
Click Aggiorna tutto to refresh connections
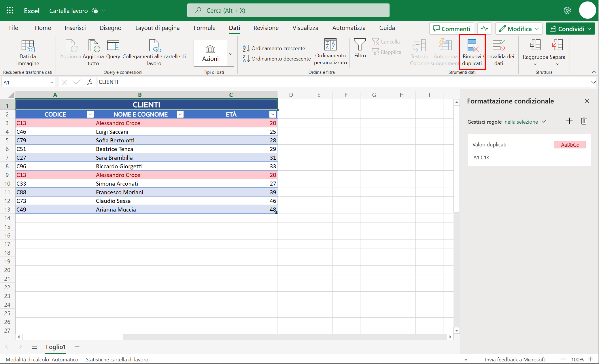(x=93, y=53)
